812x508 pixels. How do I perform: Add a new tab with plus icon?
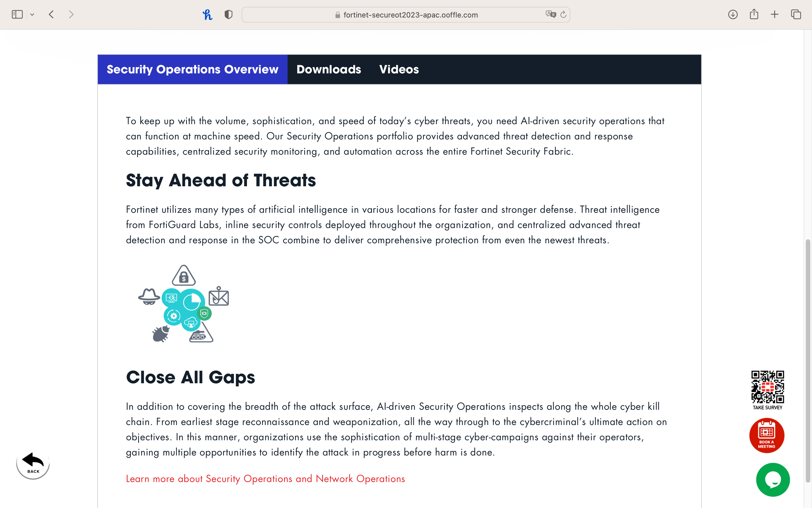tap(775, 14)
